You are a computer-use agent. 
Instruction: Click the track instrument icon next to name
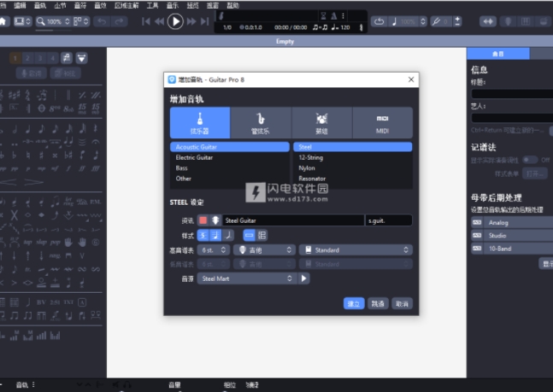[215, 220]
